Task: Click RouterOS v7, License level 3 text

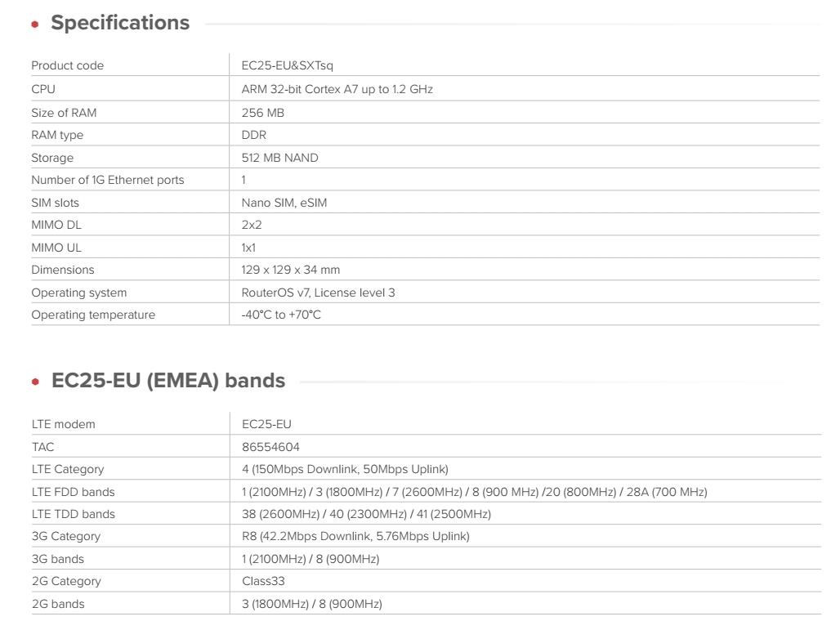Action: tap(319, 293)
